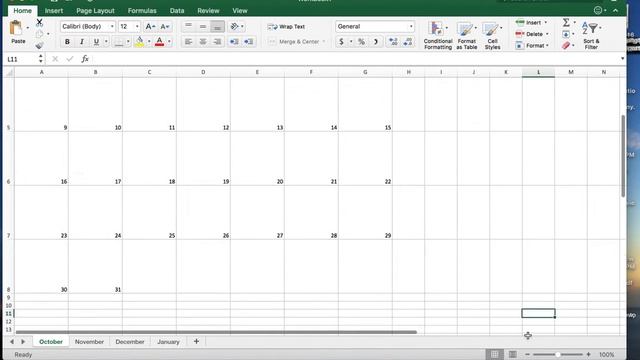The height and width of the screenshot is (360, 640).
Task: Click the Merge & Center button
Action: click(x=294, y=42)
